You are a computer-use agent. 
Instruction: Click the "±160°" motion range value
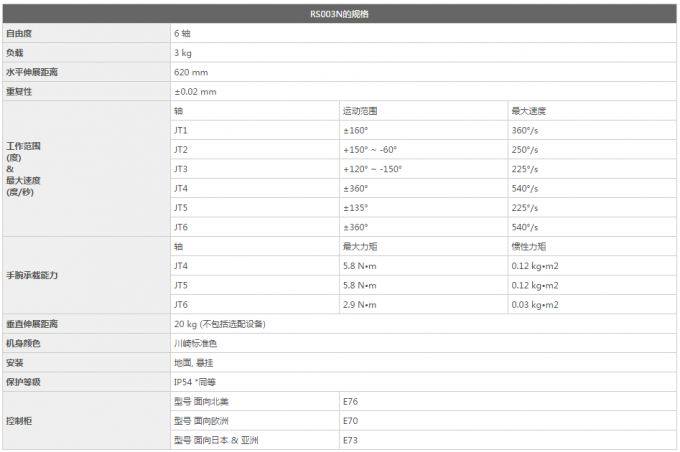click(356, 130)
